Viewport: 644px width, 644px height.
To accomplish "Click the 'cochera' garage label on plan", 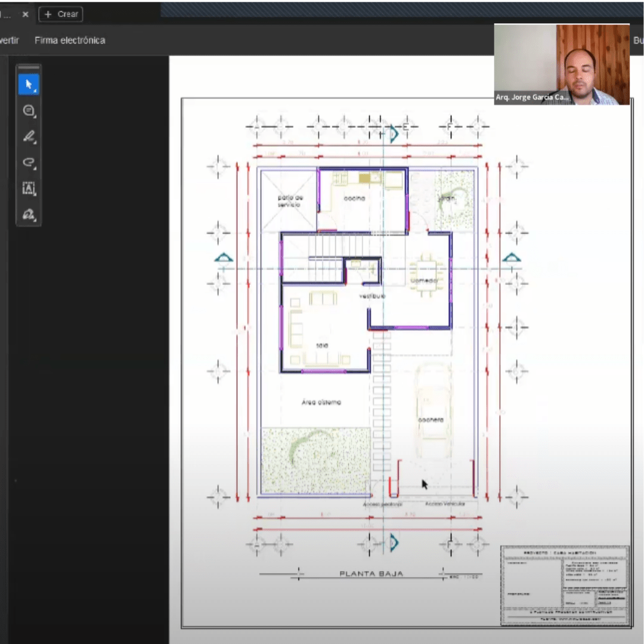I will (431, 420).
